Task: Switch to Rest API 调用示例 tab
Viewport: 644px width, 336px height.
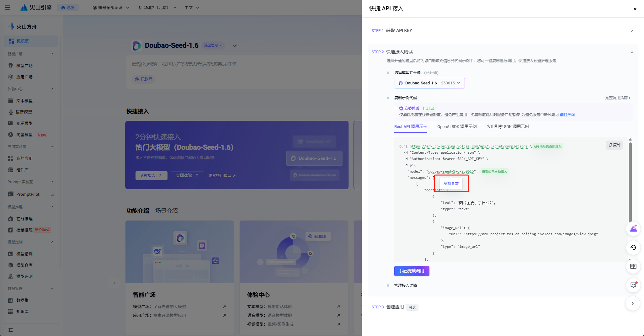Action: [411, 126]
